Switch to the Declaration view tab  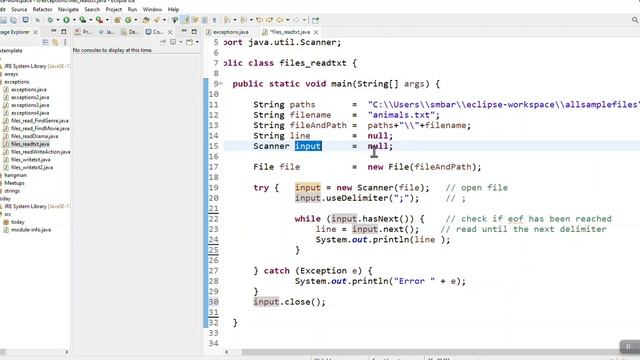[130, 32]
